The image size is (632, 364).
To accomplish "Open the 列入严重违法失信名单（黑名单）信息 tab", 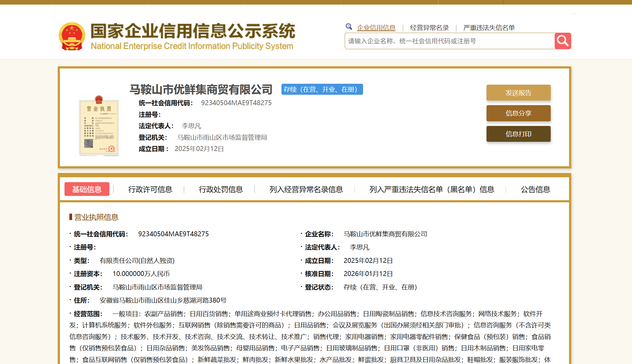I will pyautogui.click(x=432, y=189).
